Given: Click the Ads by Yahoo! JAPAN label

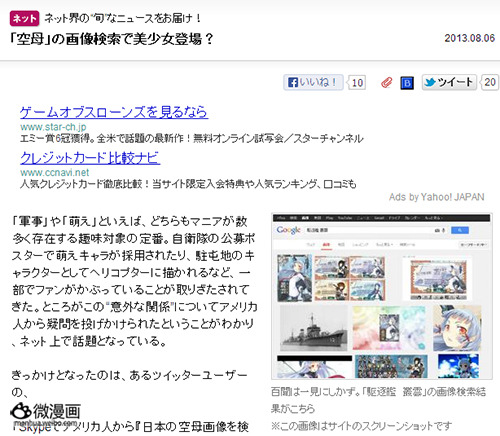Looking at the screenshot, I should pos(436,197).
